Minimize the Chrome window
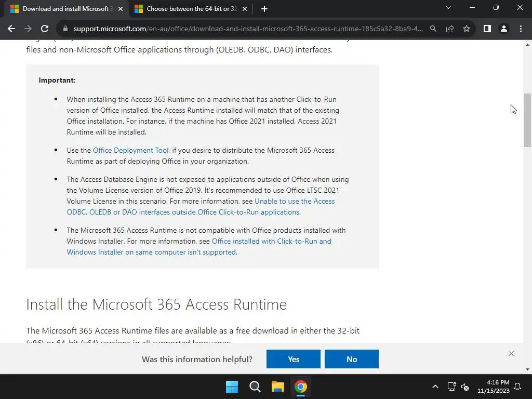Screen dimensions: 532x399 click(472, 7)
